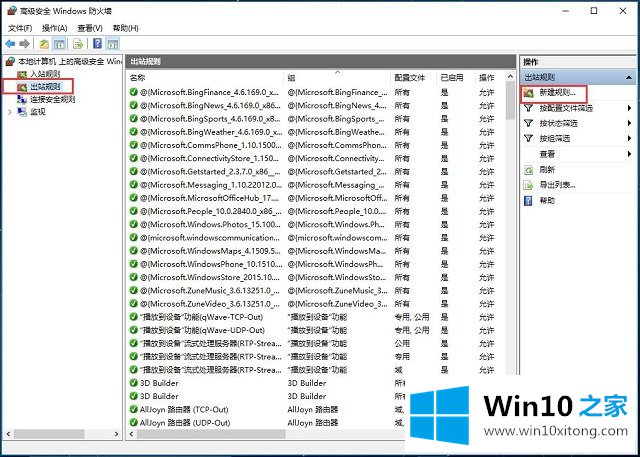Click the 刷新 action text

[547, 170]
